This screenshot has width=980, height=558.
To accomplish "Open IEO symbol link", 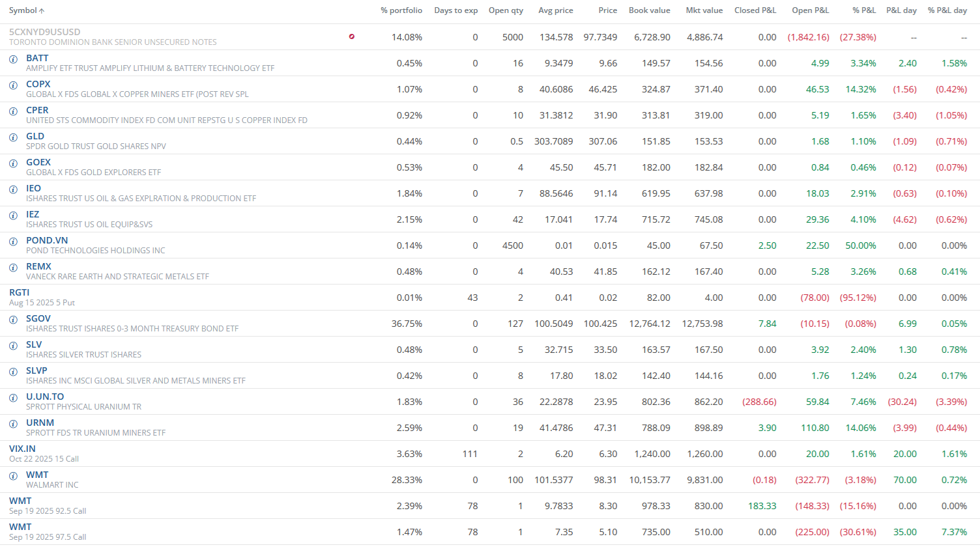I will click(33, 188).
